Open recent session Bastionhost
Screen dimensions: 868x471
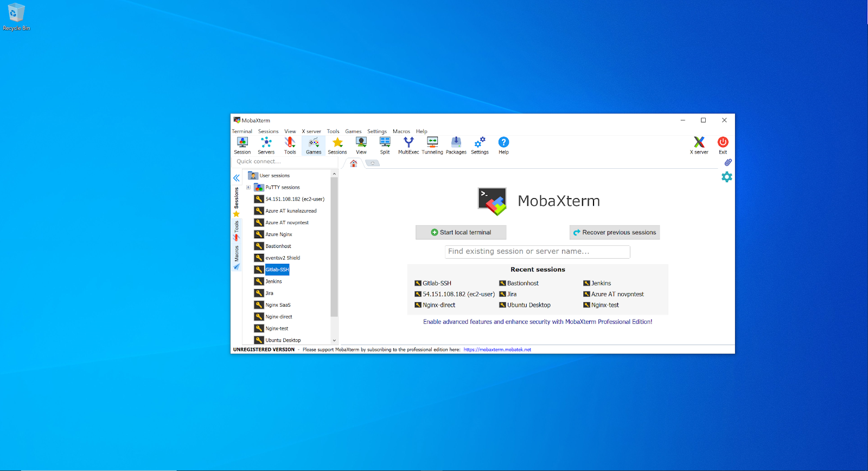(x=519, y=283)
